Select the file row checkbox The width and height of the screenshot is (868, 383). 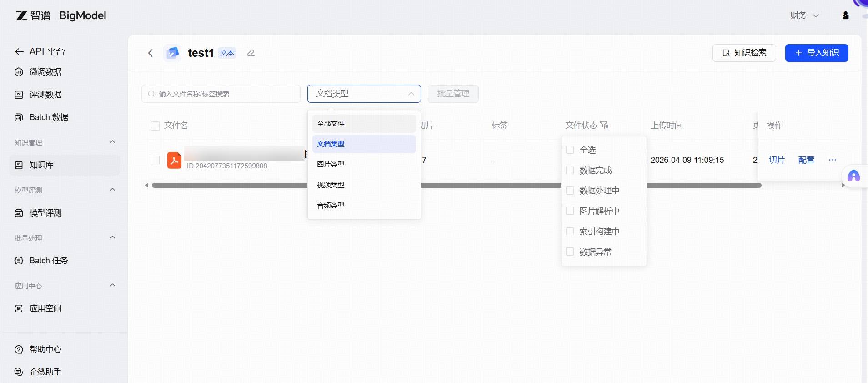coord(155,161)
